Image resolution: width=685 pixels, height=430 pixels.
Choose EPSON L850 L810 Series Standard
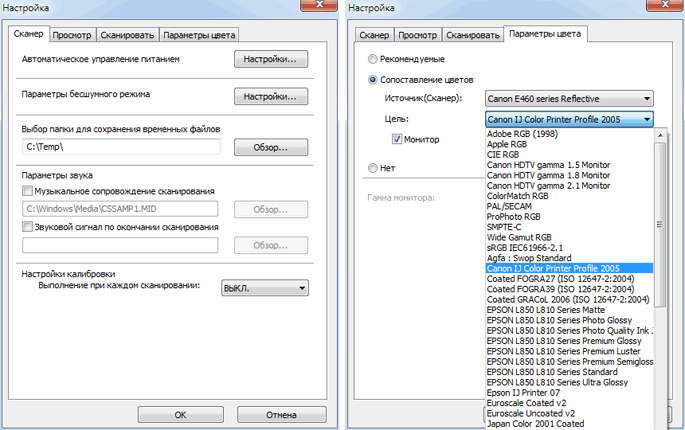[570, 372]
